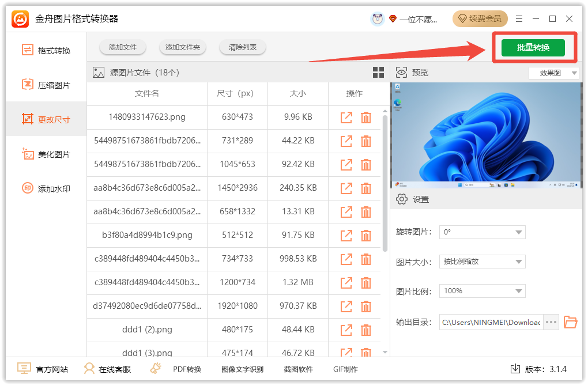Open export icon in 731*289 row
Image resolution: width=588 pixels, height=386 pixels.
click(346, 141)
